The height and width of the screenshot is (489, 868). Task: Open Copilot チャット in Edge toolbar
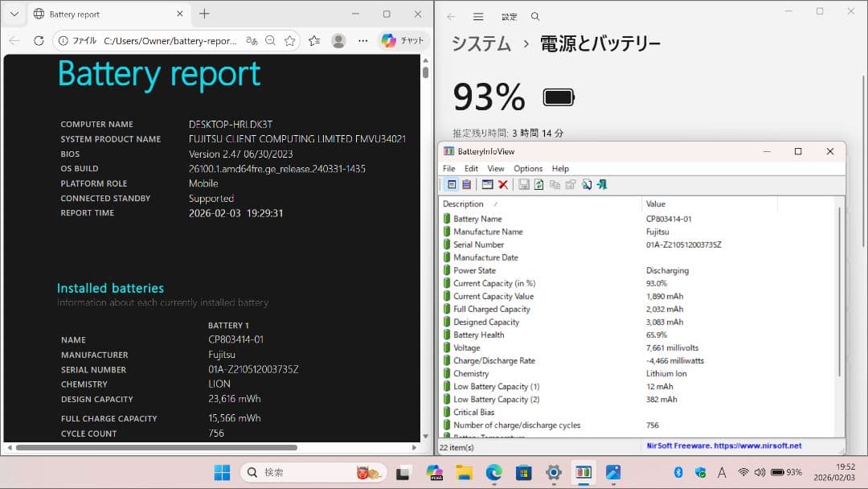point(402,39)
